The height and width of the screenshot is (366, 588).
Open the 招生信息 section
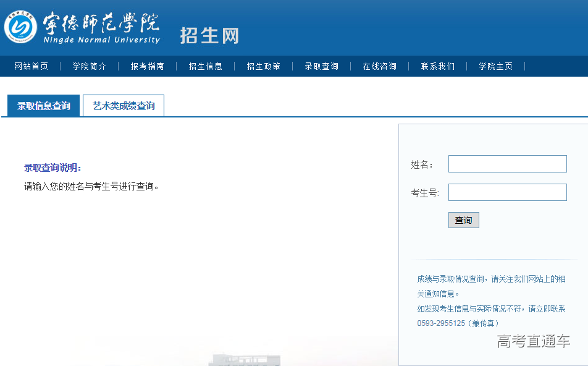pos(206,66)
